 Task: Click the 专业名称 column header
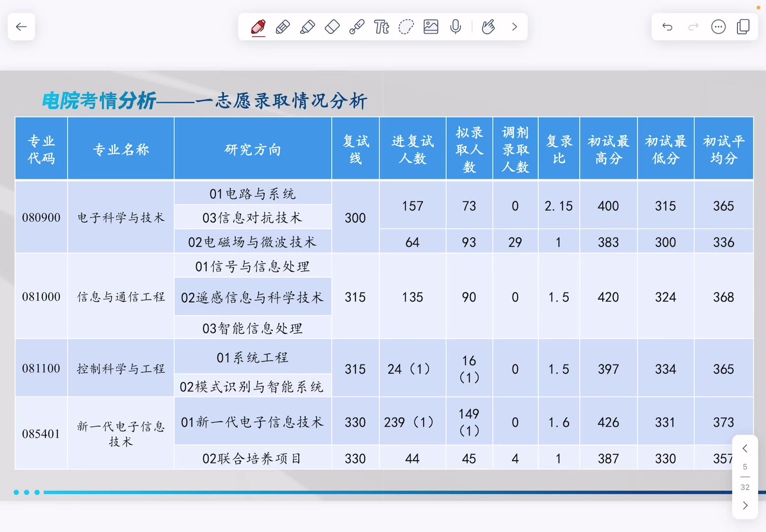pos(121,149)
